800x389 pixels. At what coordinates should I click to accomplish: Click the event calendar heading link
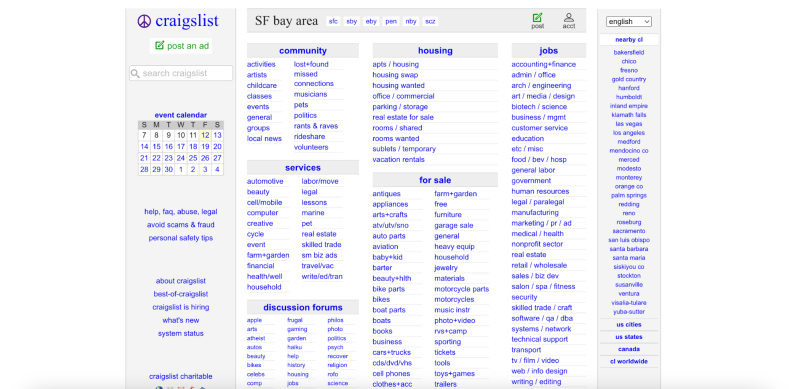click(181, 115)
